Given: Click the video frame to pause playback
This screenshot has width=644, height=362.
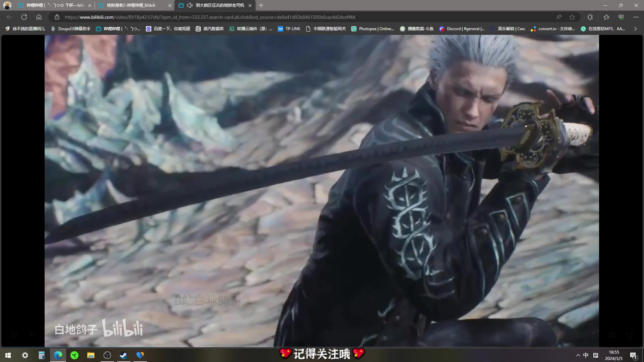Looking at the screenshot, I should coord(322,191).
